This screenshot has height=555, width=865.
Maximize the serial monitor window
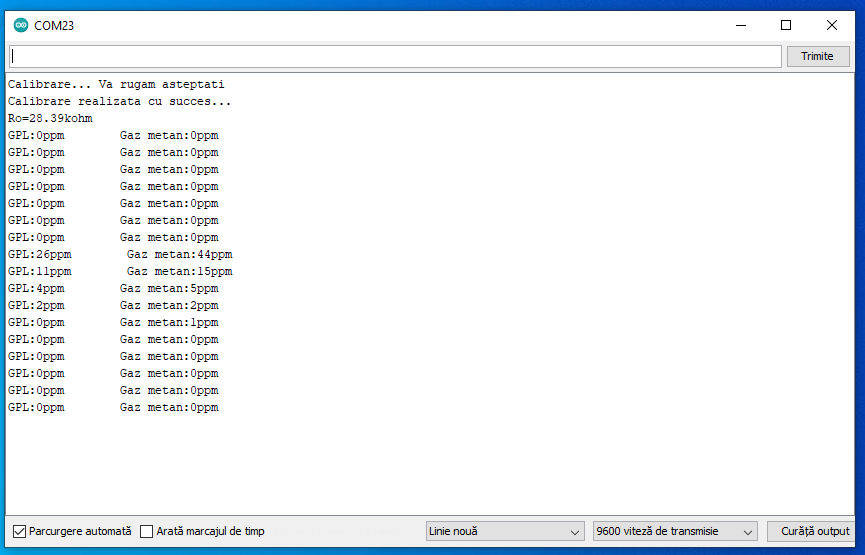[786, 25]
